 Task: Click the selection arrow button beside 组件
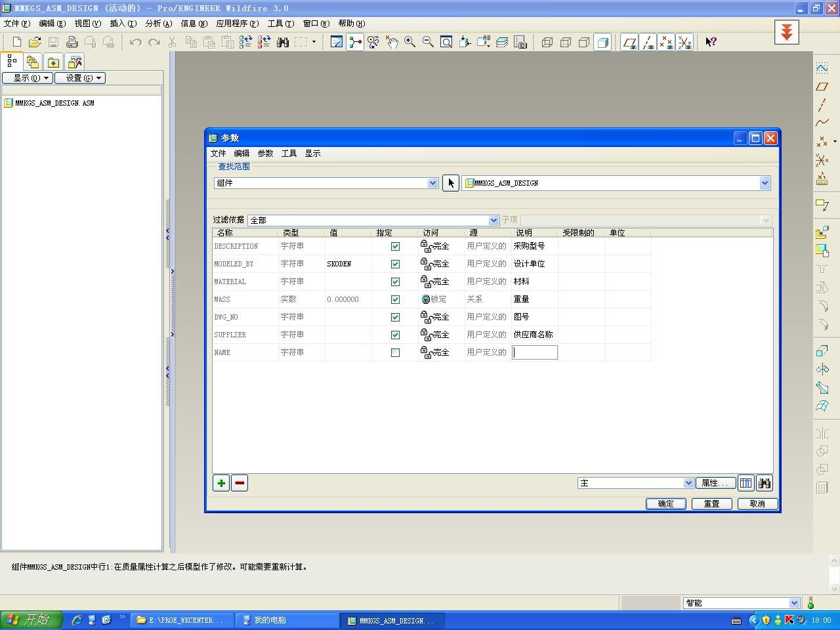[x=450, y=183]
